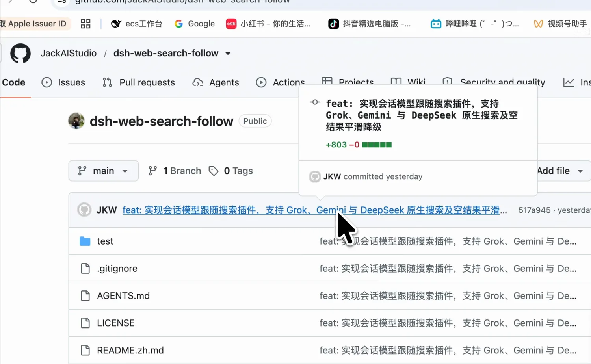Open the LICENSE file

pyautogui.click(x=116, y=323)
